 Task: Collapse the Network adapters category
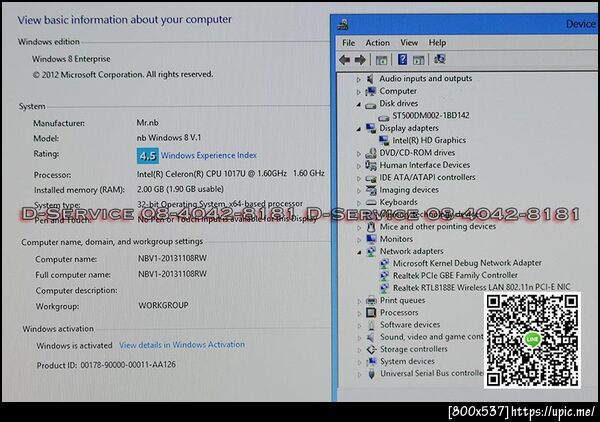(359, 252)
